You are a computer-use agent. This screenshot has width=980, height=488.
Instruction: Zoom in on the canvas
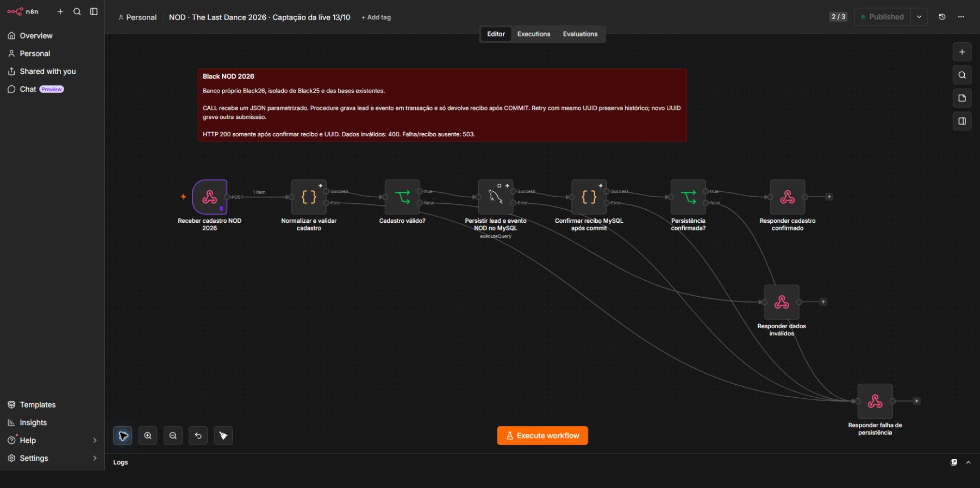pyautogui.click(x=148, y=436)
